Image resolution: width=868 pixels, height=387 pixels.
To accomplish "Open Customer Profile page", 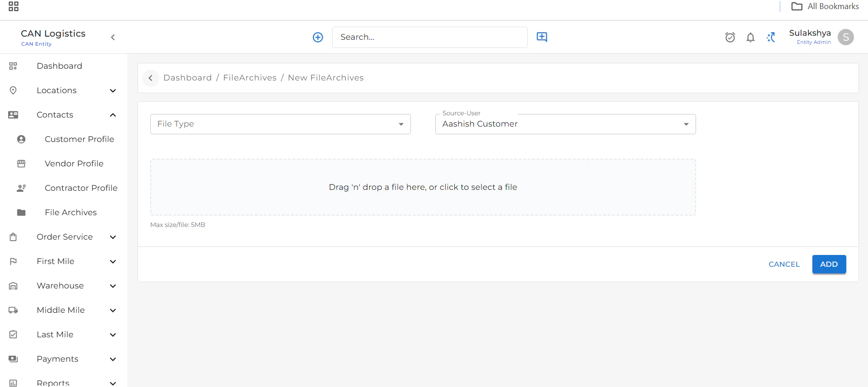I will (x=79, y=139).
